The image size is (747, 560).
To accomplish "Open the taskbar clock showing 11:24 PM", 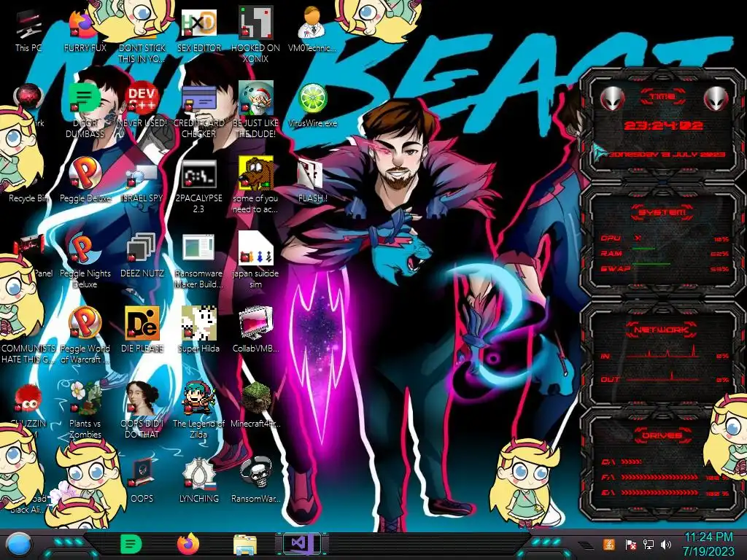I will pos(708,544).
